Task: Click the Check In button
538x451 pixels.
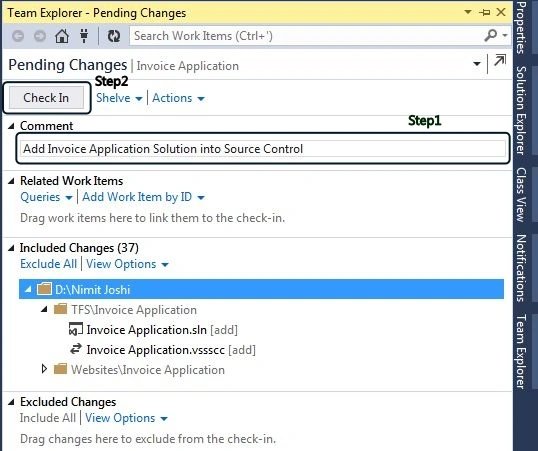Action: 46,98
